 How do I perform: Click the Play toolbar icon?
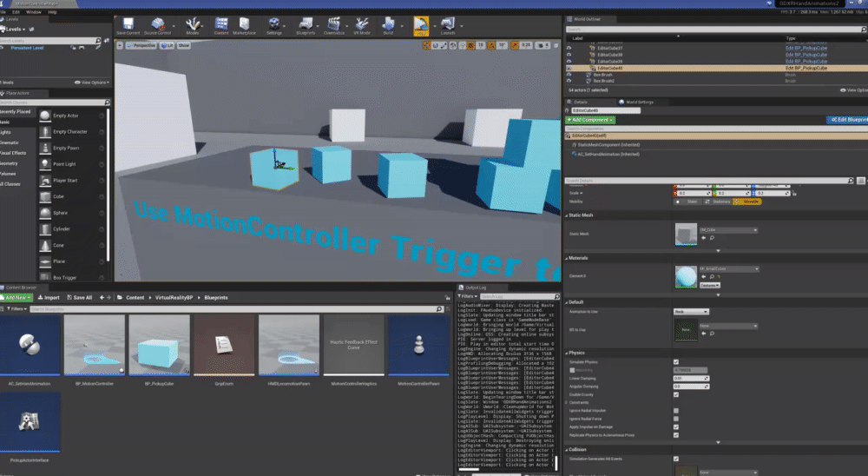click(421, 25)
